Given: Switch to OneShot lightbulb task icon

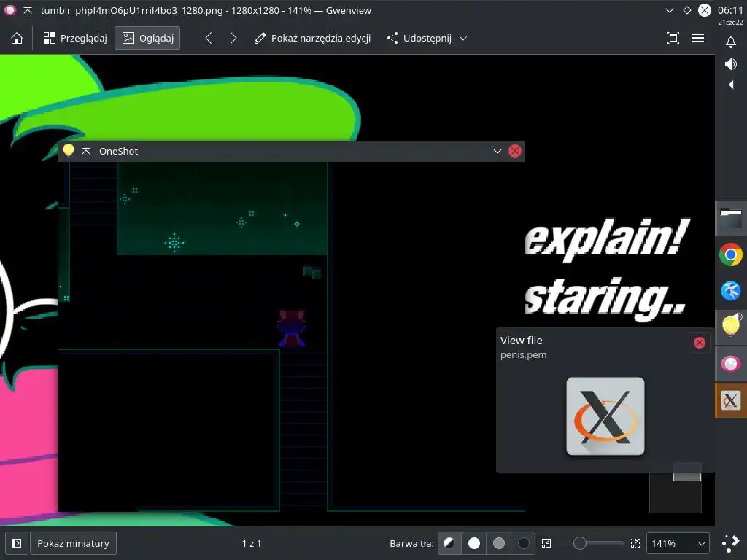Looking at the screenshot, I should coord(731,326).
